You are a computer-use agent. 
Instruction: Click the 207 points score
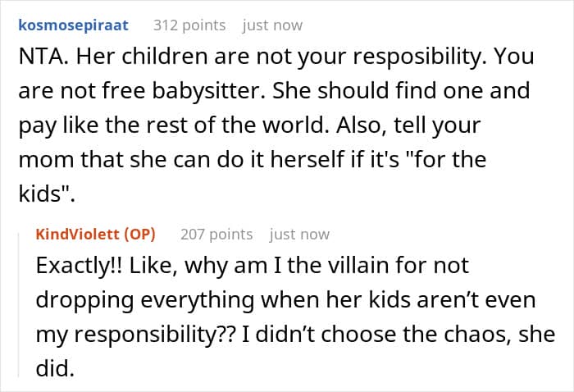point(216,235)
